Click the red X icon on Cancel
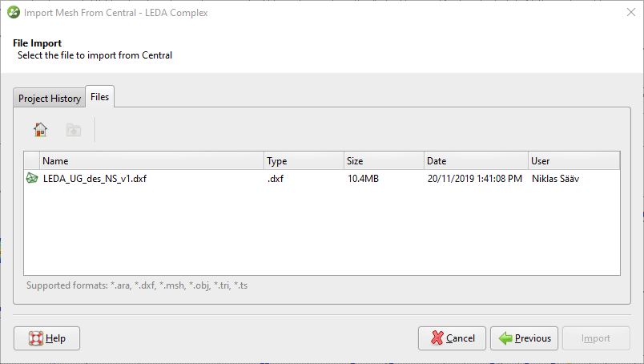The width and height of the screenshot is (644, 364). 437,338
